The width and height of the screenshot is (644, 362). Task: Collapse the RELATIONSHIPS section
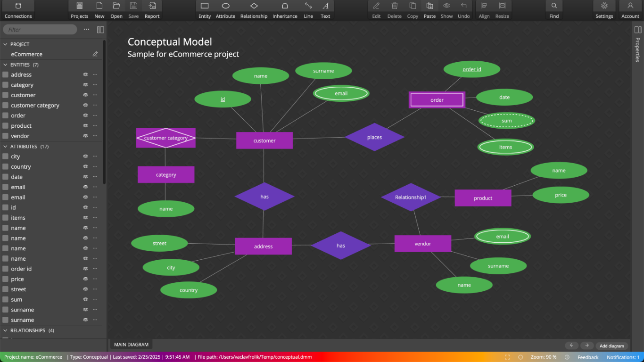[x=6, y=330]
